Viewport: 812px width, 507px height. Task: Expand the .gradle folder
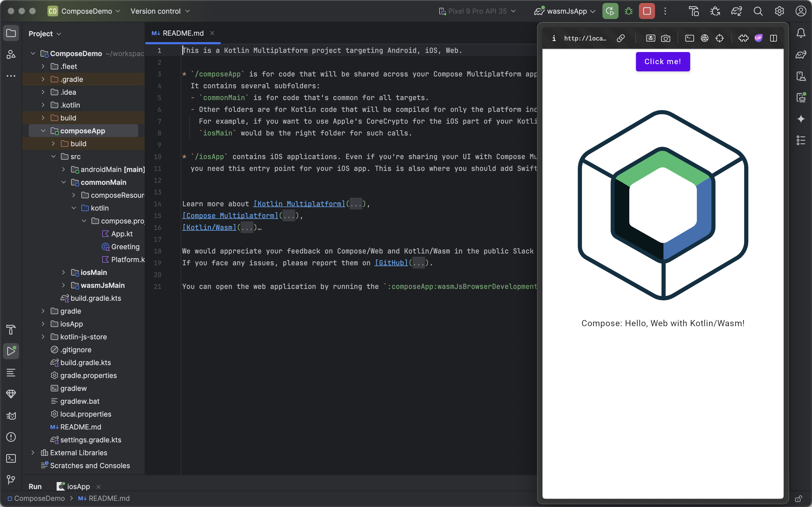[x=43, y=79]
